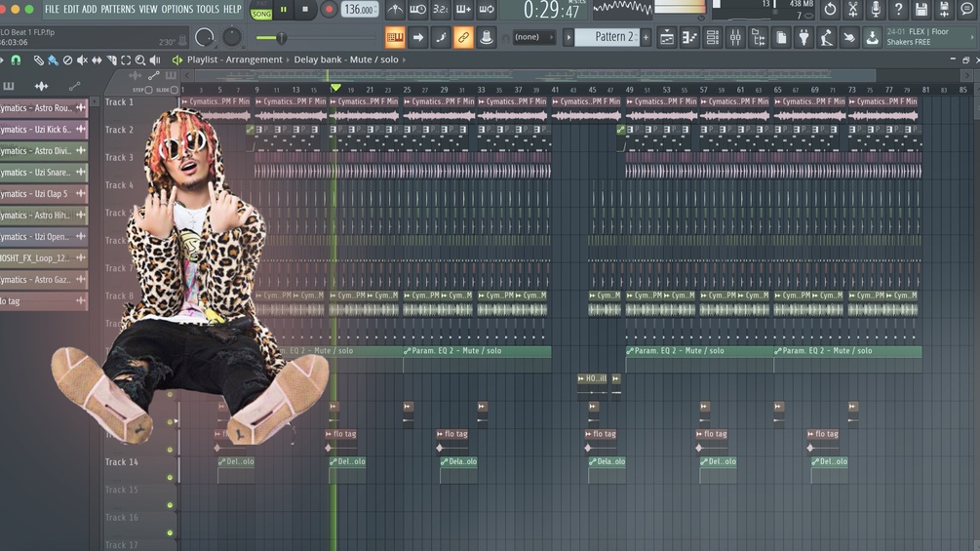
Task: Open the project picker pages icon
Action: (x=781, y=37)
